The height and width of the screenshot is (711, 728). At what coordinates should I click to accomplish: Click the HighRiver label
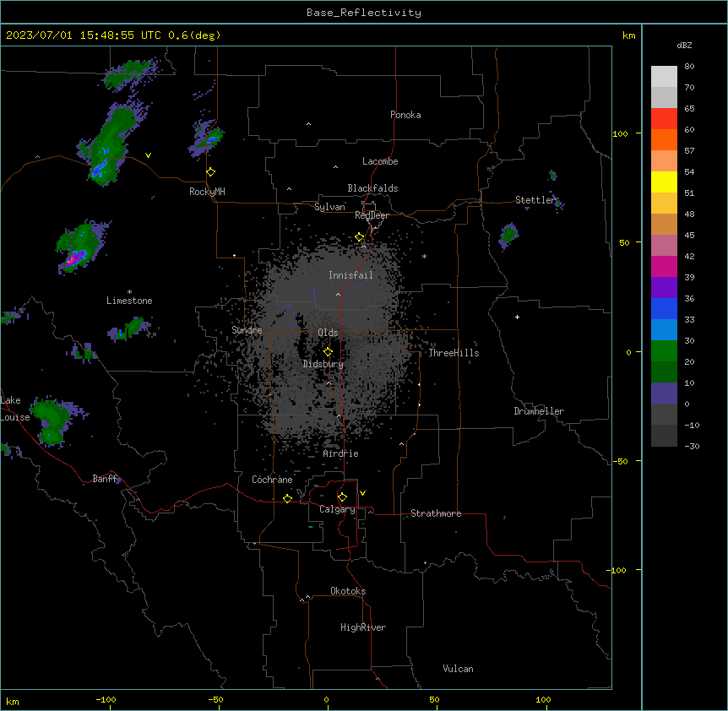click(363, 627)
